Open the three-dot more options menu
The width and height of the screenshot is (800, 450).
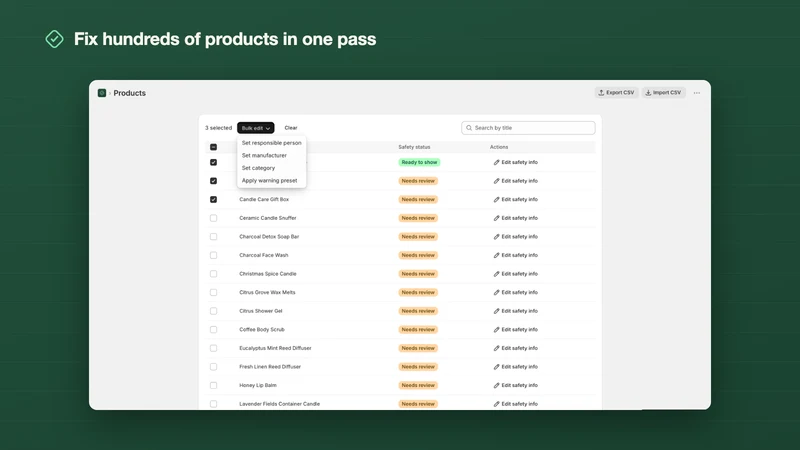(x=696, y=93)
